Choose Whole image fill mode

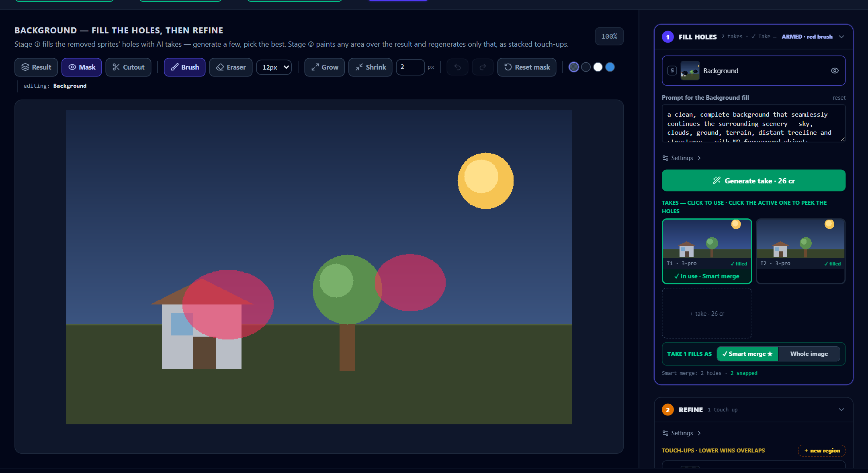click(809, 354)
